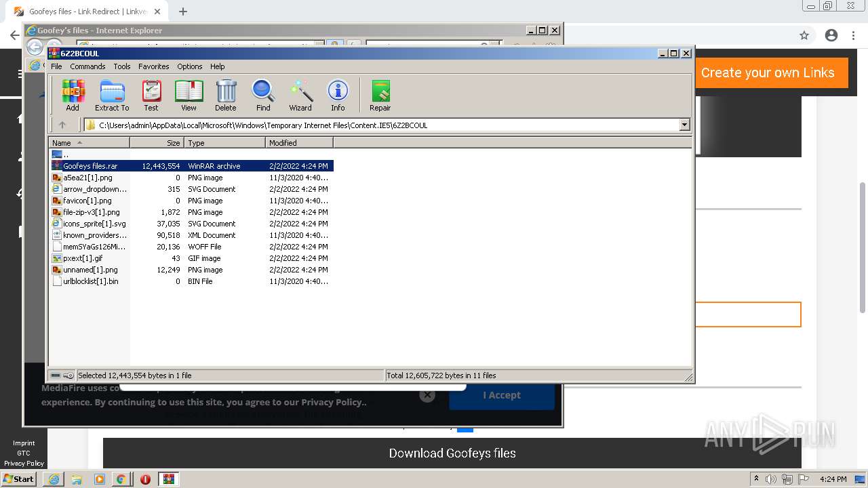Expand the path address dropdown
This screenshot has width=868, height=488.
[x=684, y=125]
